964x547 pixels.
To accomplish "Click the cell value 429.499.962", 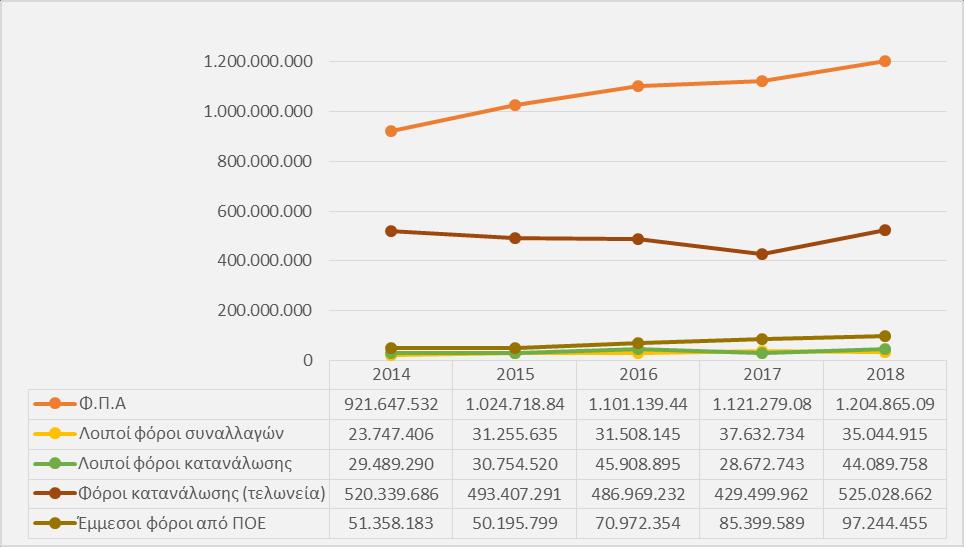I will [762, 494].
